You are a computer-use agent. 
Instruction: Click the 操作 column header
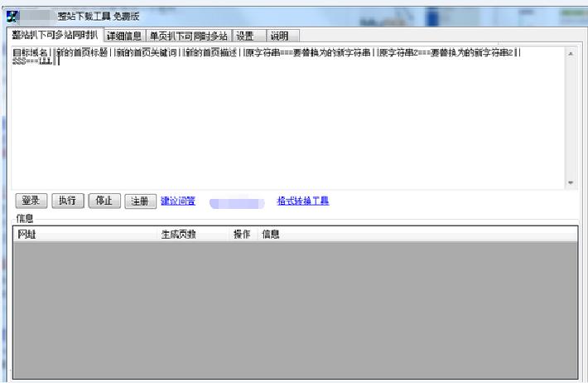pos(242,235)
